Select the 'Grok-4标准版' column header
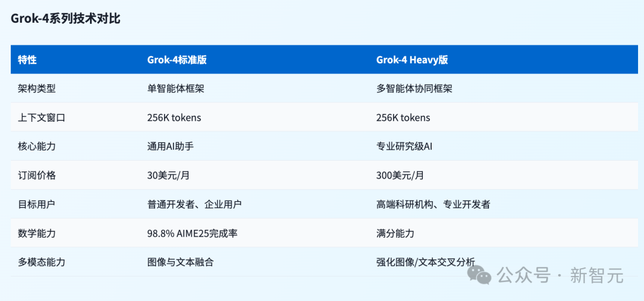This screenshot has width=644, height=301. click(177, 60)
